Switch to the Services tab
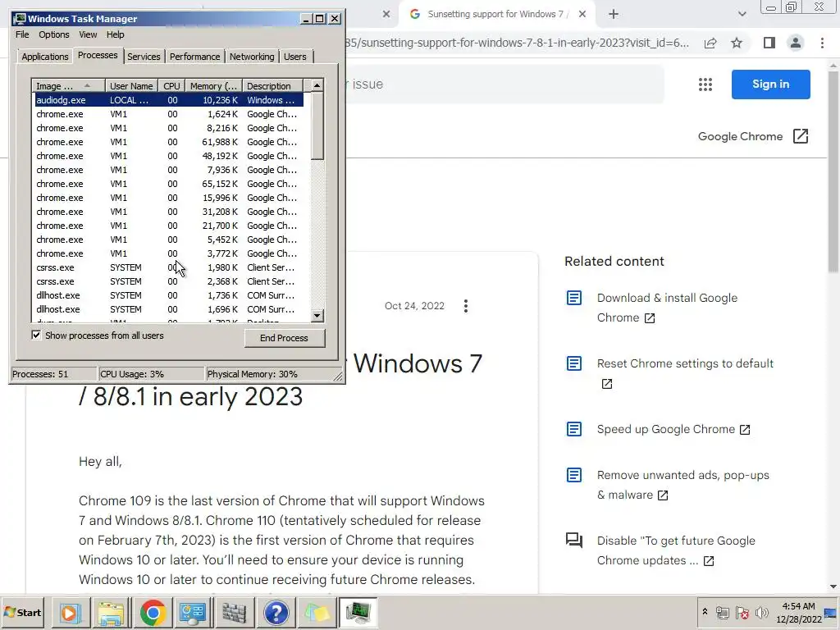The height and width of the screenshot is (630, 840). click(x=144, y=57)
